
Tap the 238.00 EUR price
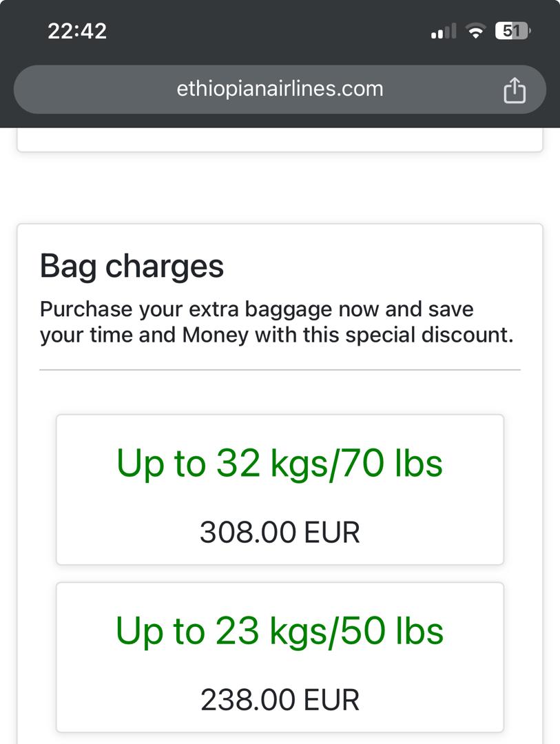280,700
